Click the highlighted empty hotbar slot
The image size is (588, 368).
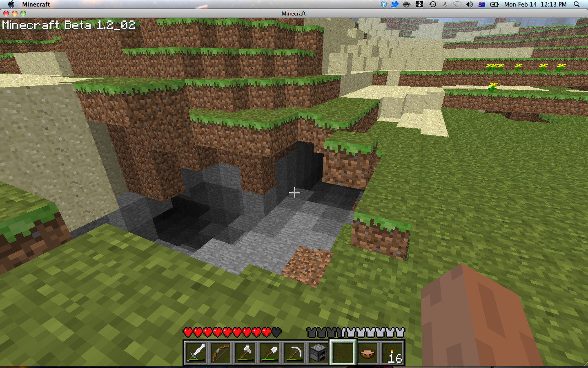tap(343, 352)
